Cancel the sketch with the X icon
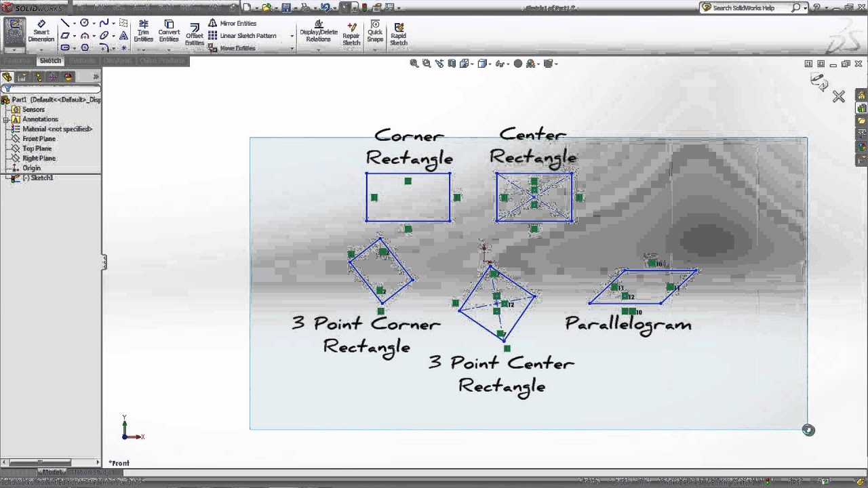This screenshot has width=868, height=488. coord(839,97)
